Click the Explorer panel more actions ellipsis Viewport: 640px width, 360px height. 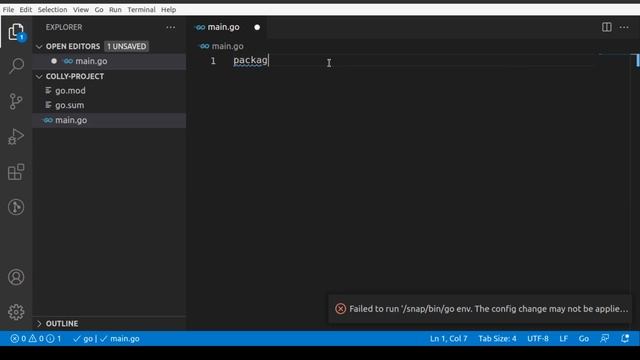[171, 27]
